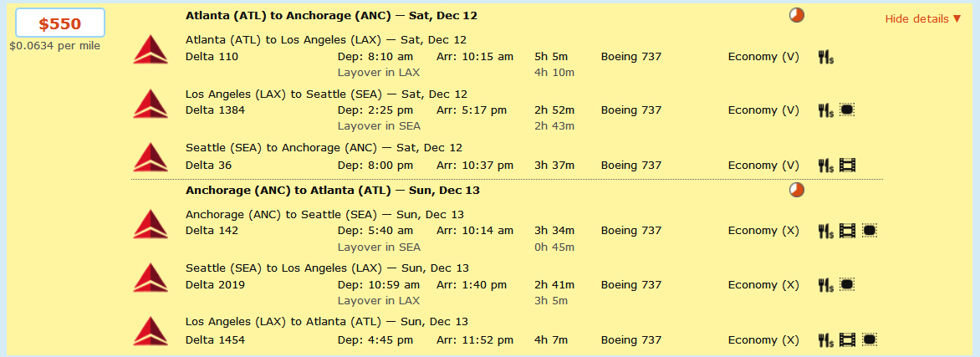Viewport: 980px width, 357px height.
Task: Click the return trip pie-chart indicator icon
Action: pyautogui.click(x=797, y=190)
